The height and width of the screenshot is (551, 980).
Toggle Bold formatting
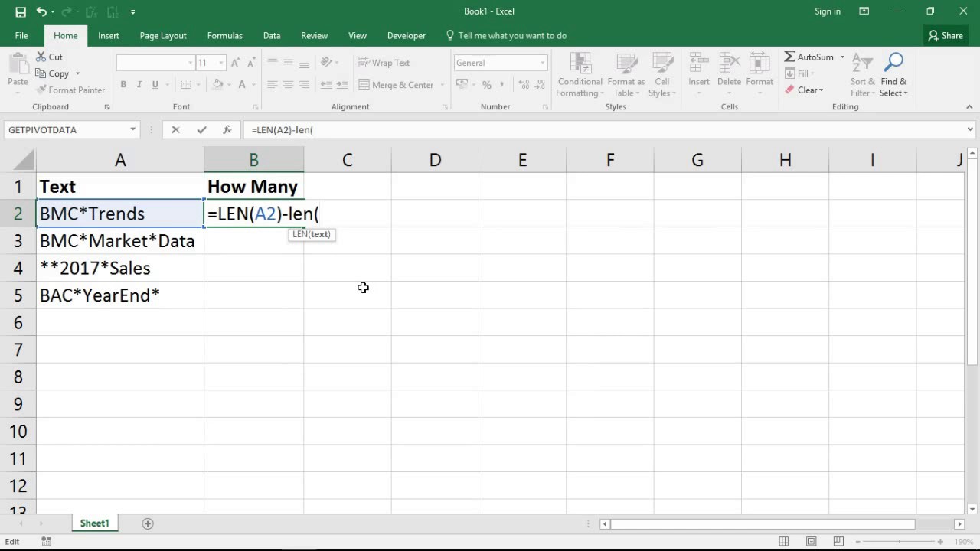[x=123, y=85]
